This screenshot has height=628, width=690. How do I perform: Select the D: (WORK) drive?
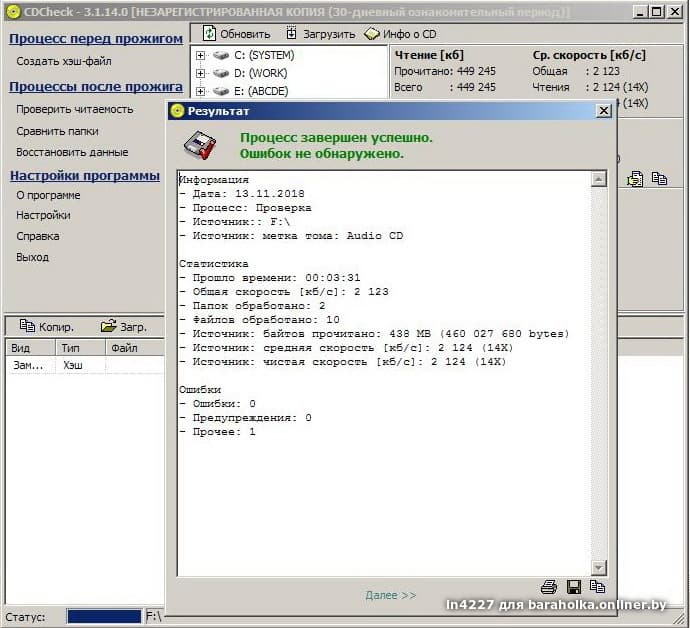[261, 73]
